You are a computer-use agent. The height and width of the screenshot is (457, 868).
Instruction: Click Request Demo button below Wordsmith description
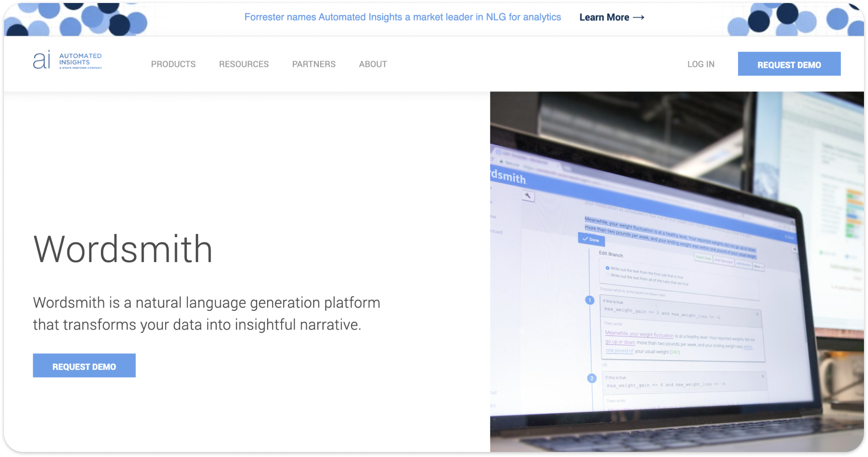click(84, 366)
